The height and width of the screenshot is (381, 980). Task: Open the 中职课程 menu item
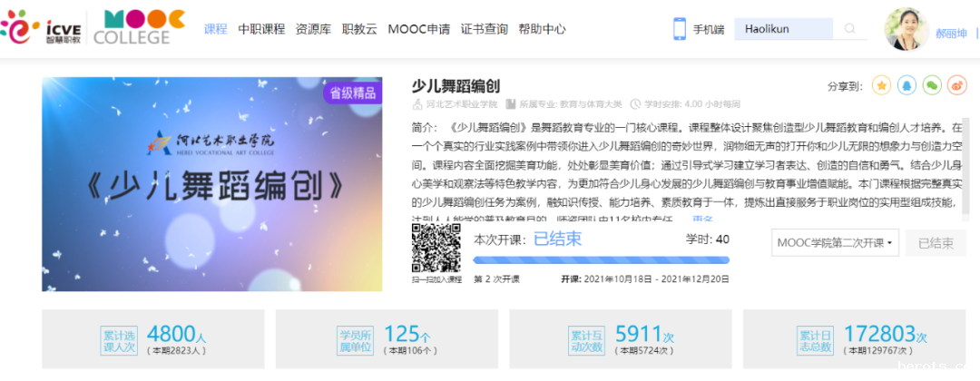pos(261,29)
